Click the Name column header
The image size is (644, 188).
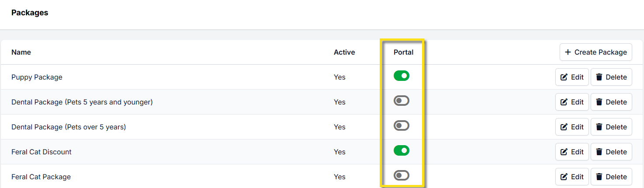tap(21, 52)
